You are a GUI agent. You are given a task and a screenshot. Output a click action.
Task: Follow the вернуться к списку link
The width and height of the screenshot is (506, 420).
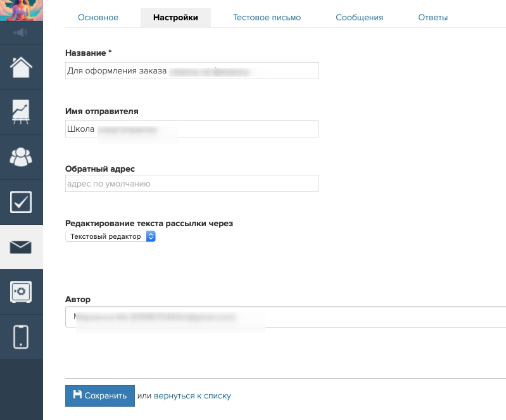click(x=193, y=396)
